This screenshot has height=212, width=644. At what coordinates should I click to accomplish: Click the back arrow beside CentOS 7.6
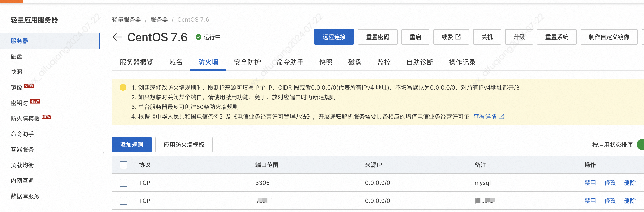point(117,37)
